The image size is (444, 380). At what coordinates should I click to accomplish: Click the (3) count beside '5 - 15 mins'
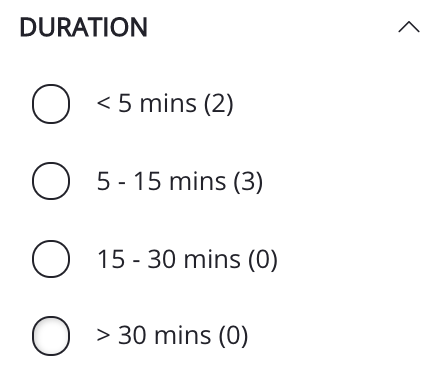248,182
